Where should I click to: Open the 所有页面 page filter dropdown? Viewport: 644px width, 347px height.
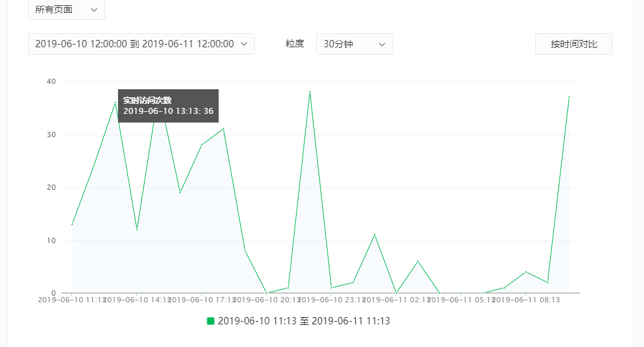67,9
